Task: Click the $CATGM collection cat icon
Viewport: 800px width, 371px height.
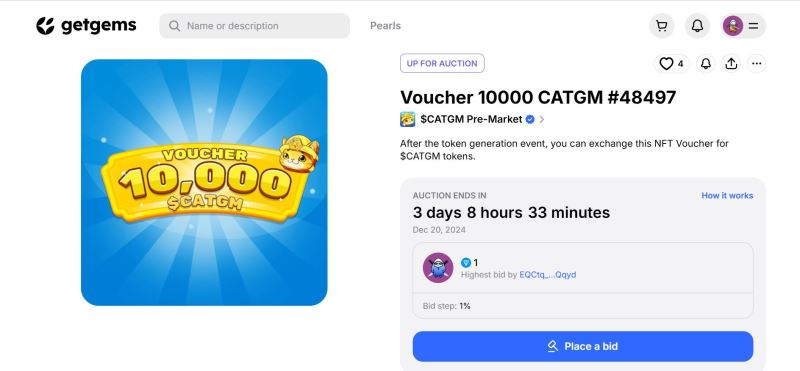Action: [x=407, y=119]
